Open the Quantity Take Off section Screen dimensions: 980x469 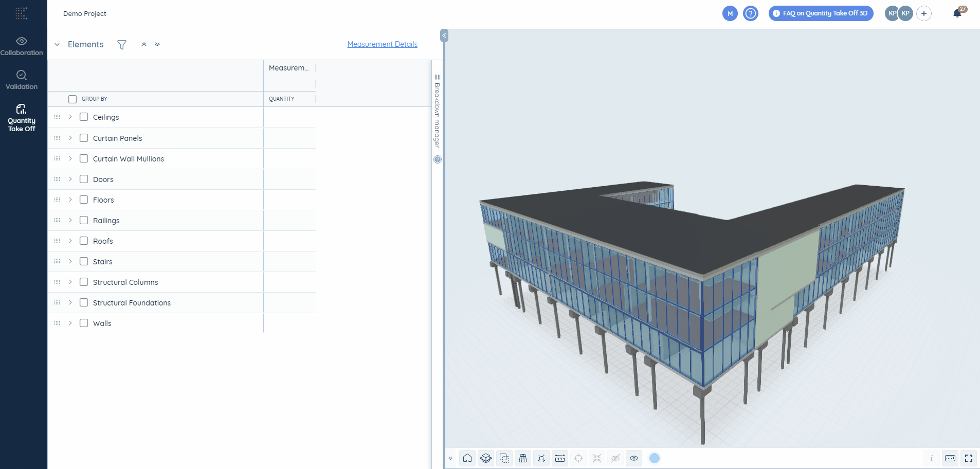point(22,118)
